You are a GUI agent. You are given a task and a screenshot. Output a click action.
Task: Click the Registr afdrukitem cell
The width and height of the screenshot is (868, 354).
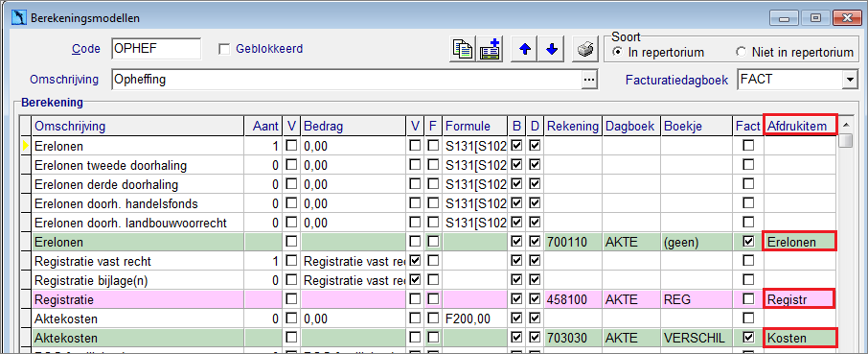801,299
